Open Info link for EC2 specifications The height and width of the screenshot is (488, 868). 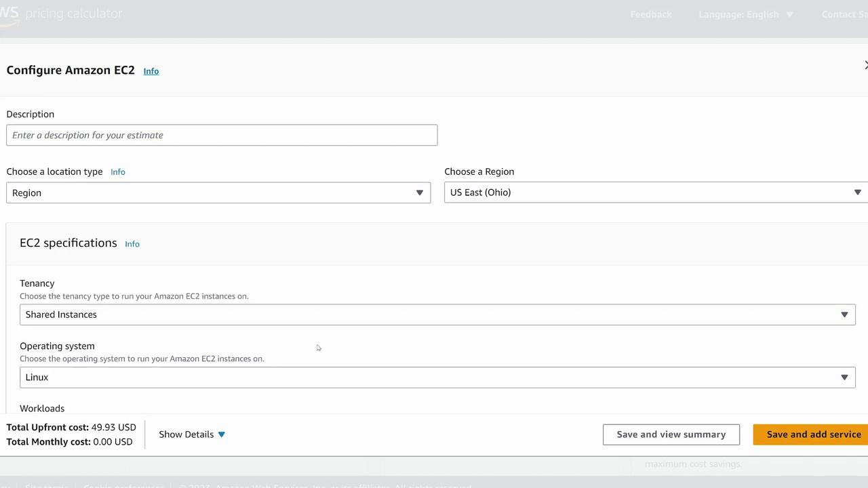[132, 244]
